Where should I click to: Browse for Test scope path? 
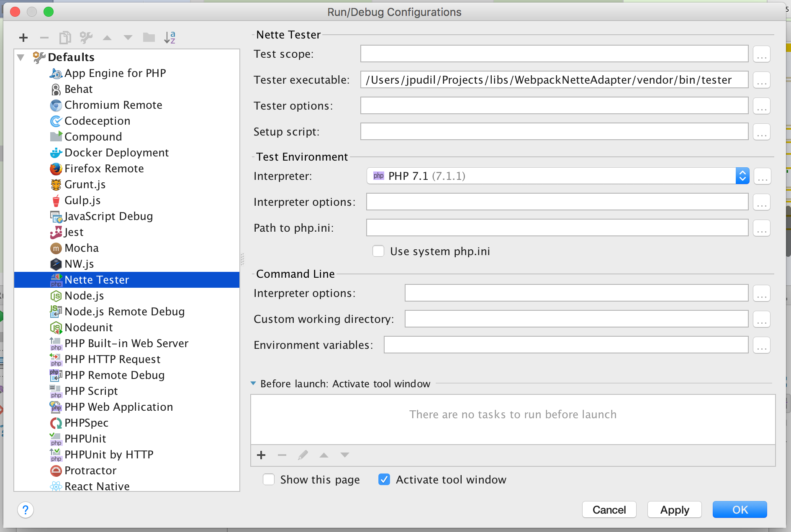762,54
